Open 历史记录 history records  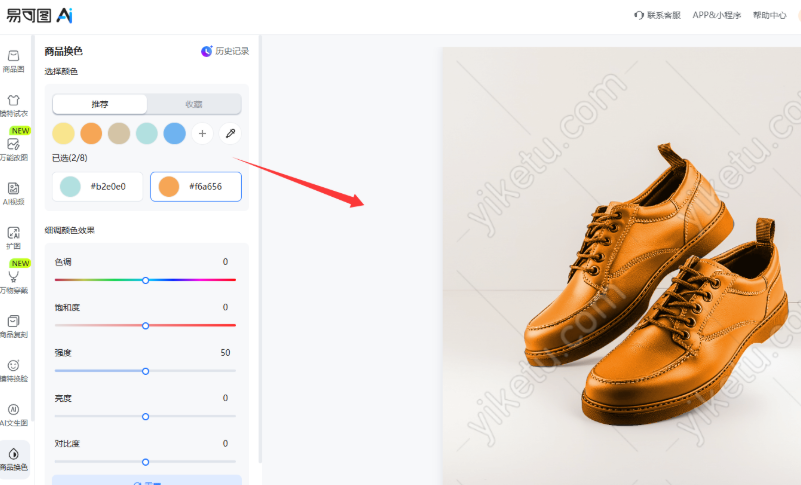(x=225, y=51)
